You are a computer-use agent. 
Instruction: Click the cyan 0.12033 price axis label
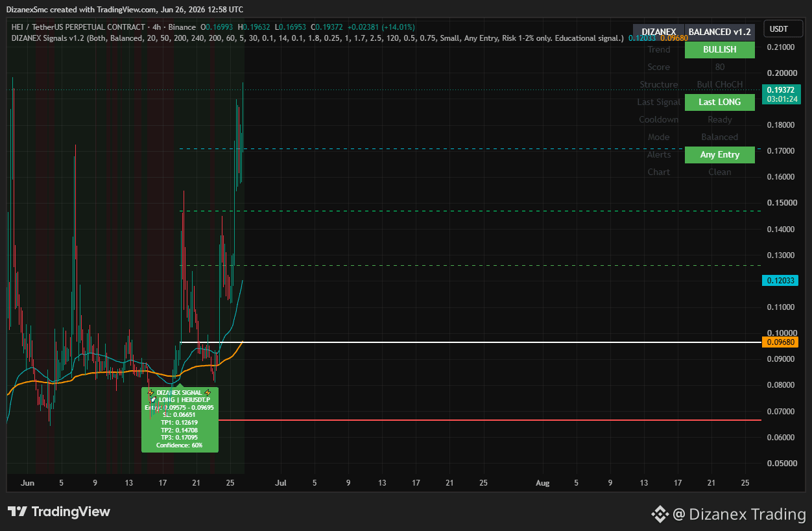tap(780, 281)
